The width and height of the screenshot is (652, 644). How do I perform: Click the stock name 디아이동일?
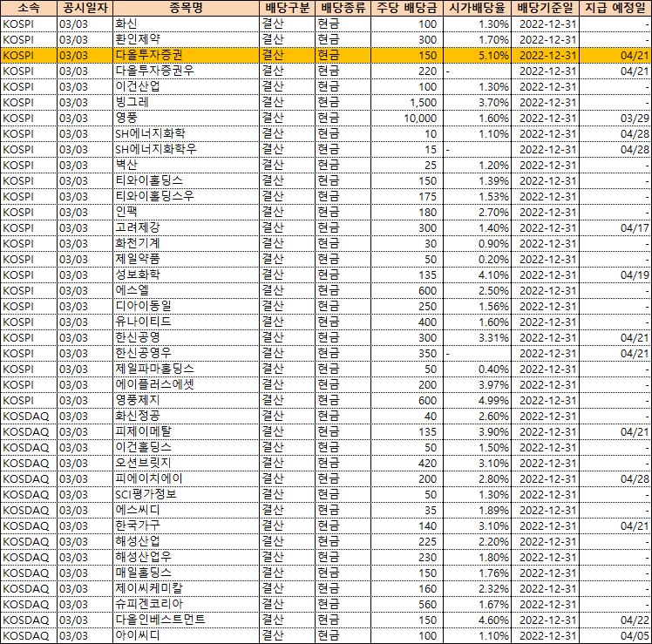143,306
